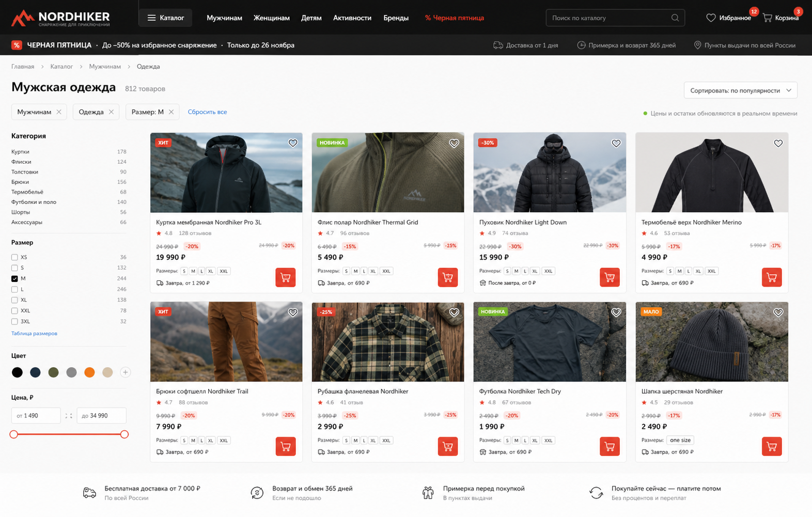
Task: Remove the Мужчинам filter chip
Action: (59, 112)
